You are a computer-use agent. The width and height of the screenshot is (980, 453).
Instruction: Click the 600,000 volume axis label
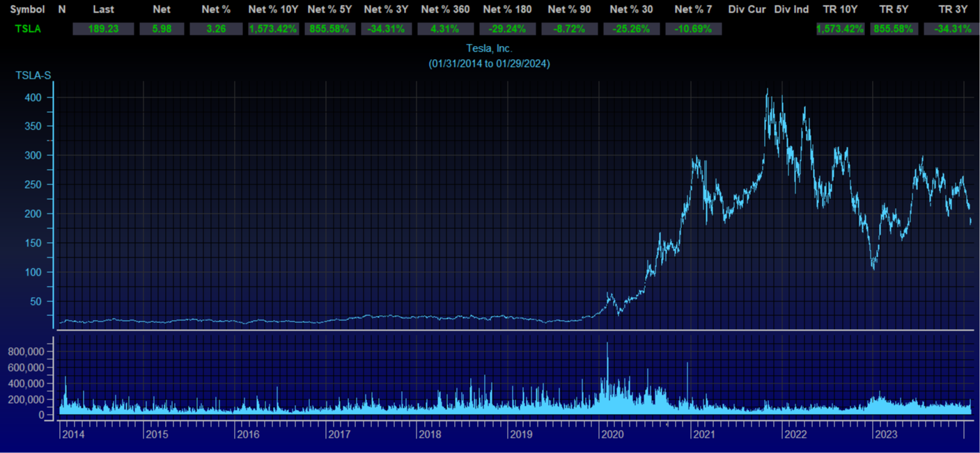[x=26, y=367]
